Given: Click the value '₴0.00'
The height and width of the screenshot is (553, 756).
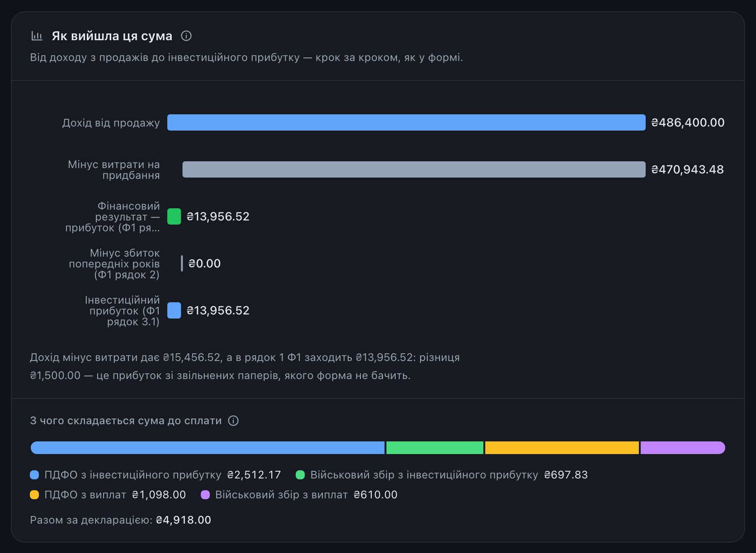Looking at the screenshot, I should (204, 263).
